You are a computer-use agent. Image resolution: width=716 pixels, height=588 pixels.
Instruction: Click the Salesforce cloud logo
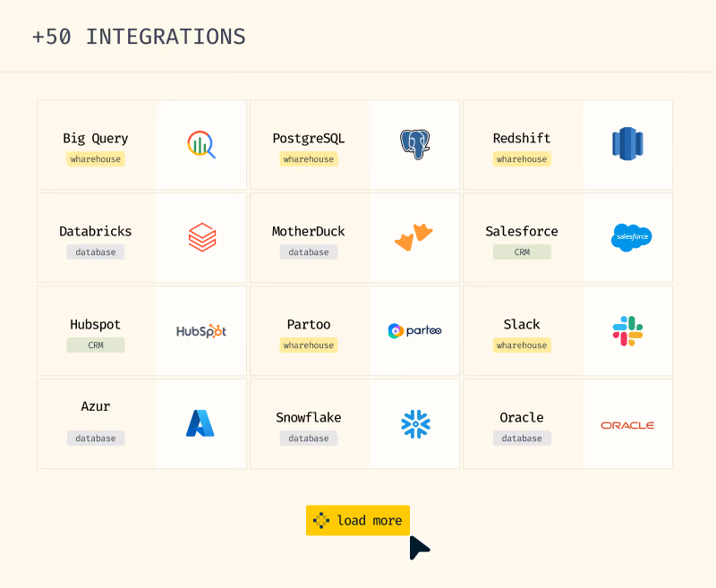point(631,237)
